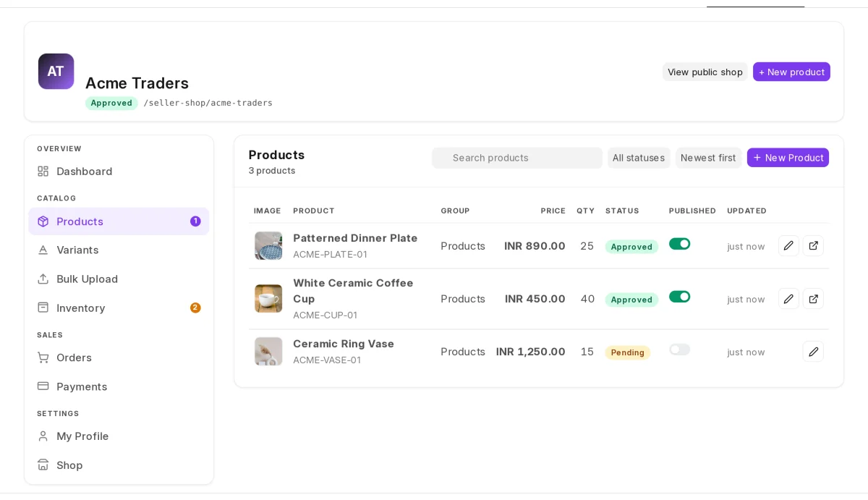The height and width of the screenshot is (500, 868).
Task: Click SKU ACME-PLATE-01
Action: [330, 255]
